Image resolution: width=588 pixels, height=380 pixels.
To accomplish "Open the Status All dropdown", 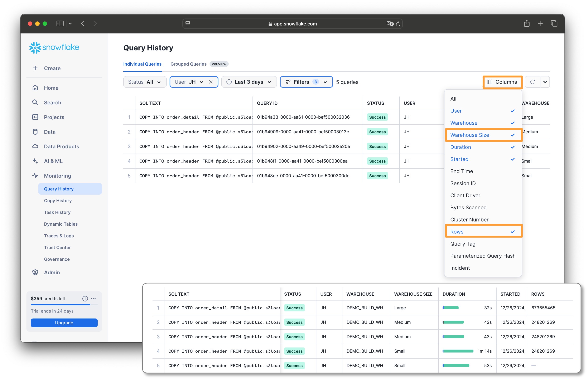I will click(145, 82).
